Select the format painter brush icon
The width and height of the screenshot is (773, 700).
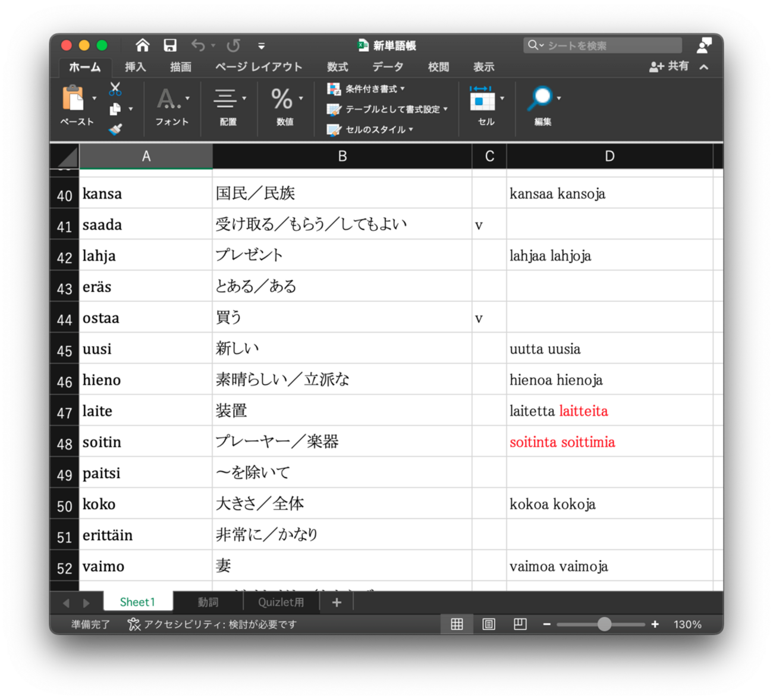point(115,128)
